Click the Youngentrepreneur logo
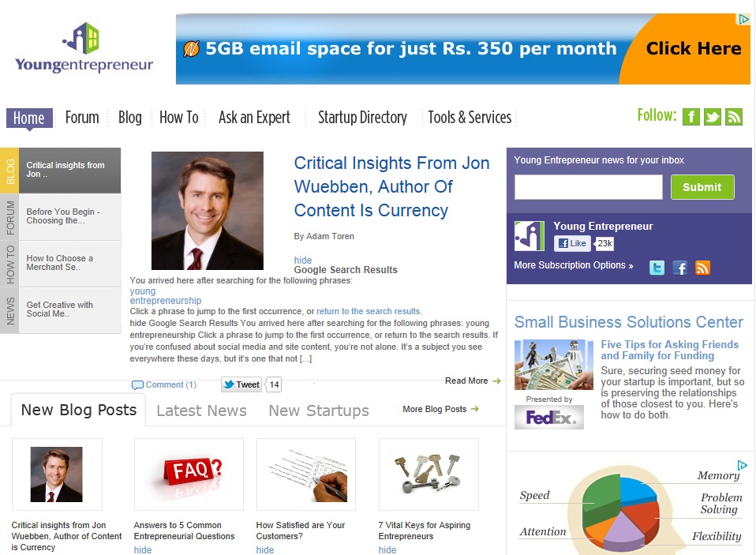Screen dimensions: 756x555 [x=84, y=48]
